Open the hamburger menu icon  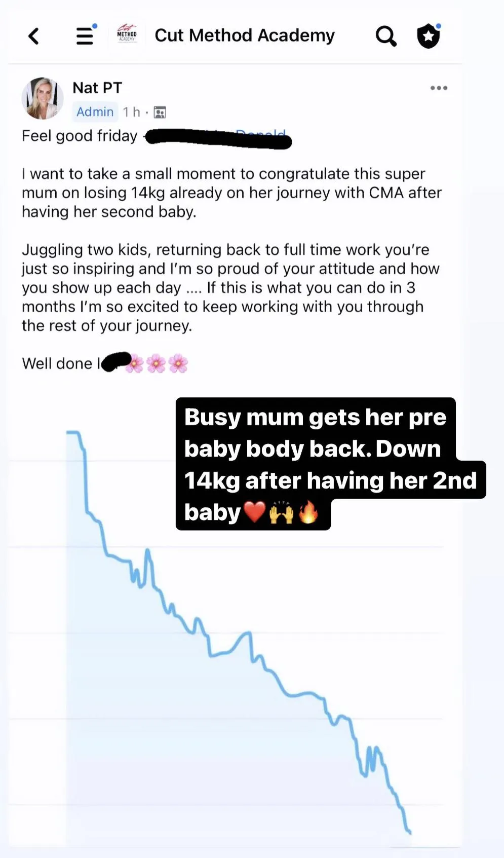(x=85, y=35)
